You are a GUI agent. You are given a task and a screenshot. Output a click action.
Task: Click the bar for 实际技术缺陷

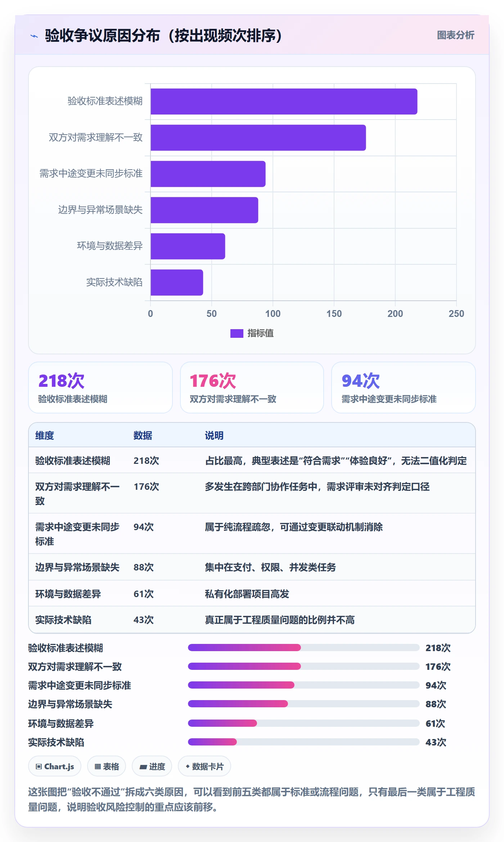[x=177, y=282]
